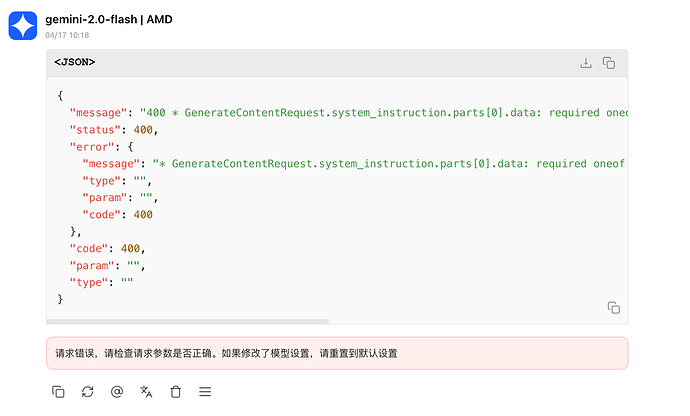Click the top-level "message": "400 * ..." line
This screenshot has height=416, width=690.
pyautogui.click(x=349, y=113)
